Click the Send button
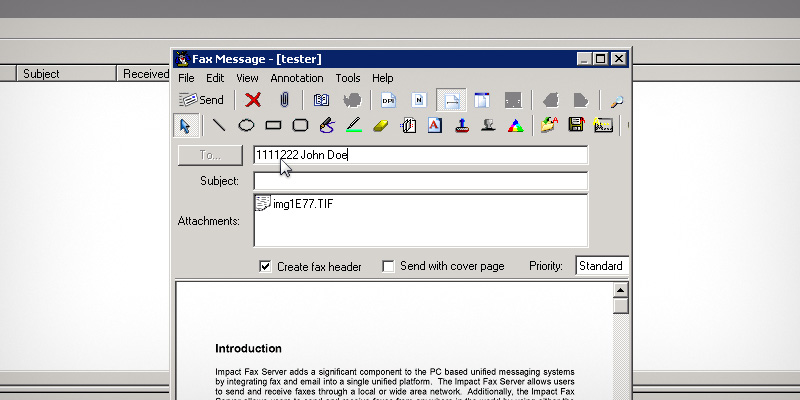The image size is (800, 400). click(201, 100)
